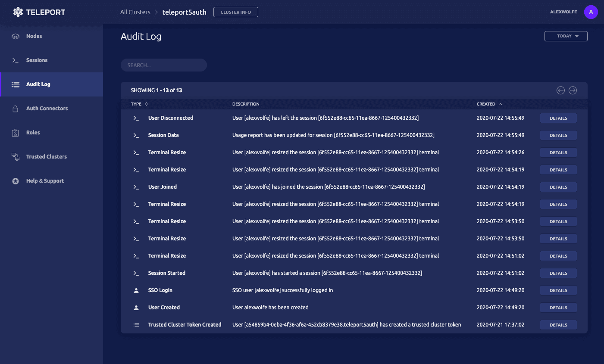Open the ALEXWOLFE avatar menu
Image resolution: width=604 pixels, height=364 pixels.
(591, 12)
